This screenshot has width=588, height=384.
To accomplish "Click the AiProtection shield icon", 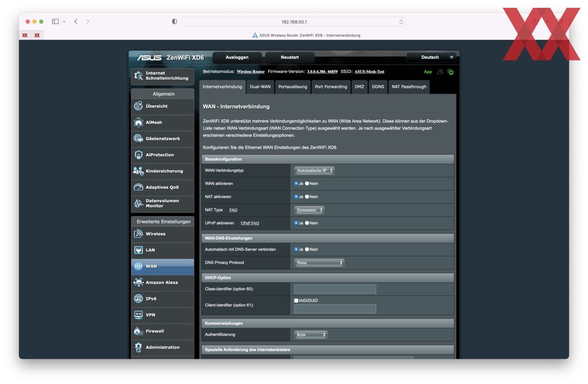I will 138,155.
